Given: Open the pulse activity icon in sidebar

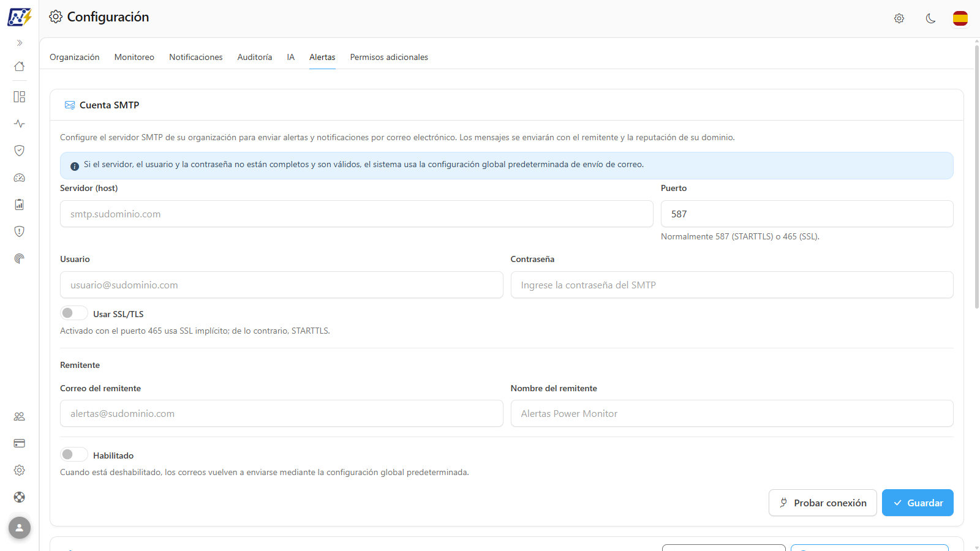Looking at the screenshot, I should tap(20, 124).
